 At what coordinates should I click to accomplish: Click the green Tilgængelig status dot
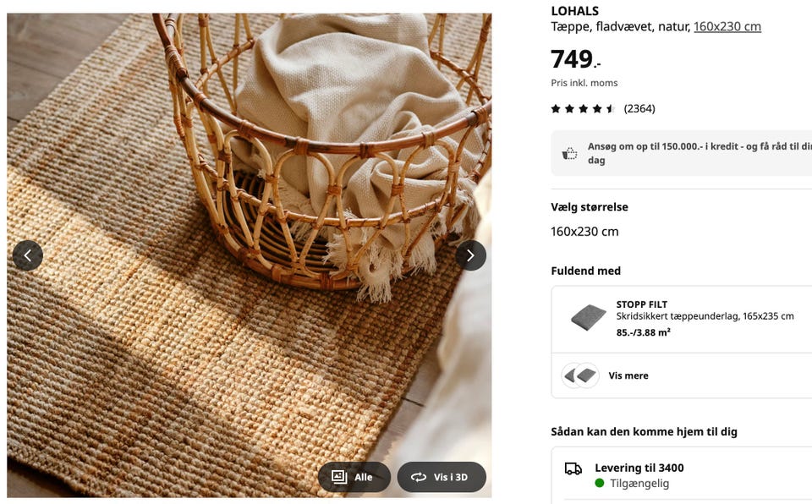coord(600,484)
